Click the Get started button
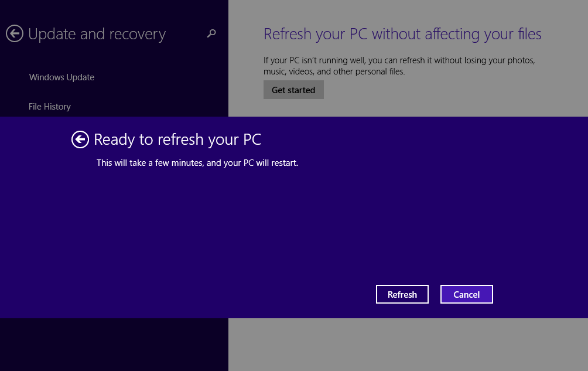Image resolution: width=588 pixels, height=371 pixels. click(x=293, y=90)
